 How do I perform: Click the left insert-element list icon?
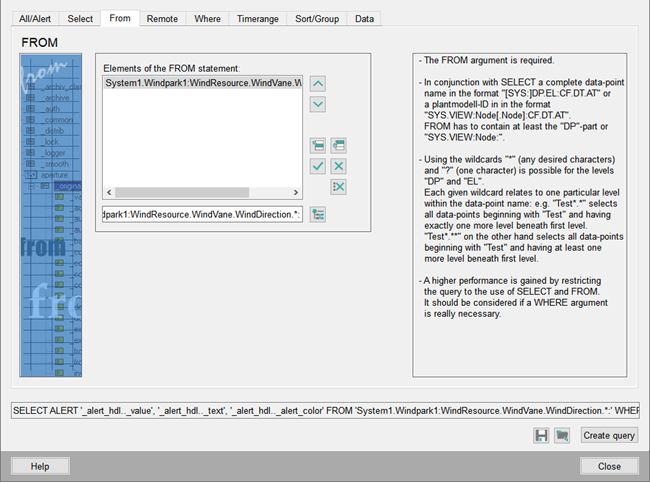click(318, 146)
